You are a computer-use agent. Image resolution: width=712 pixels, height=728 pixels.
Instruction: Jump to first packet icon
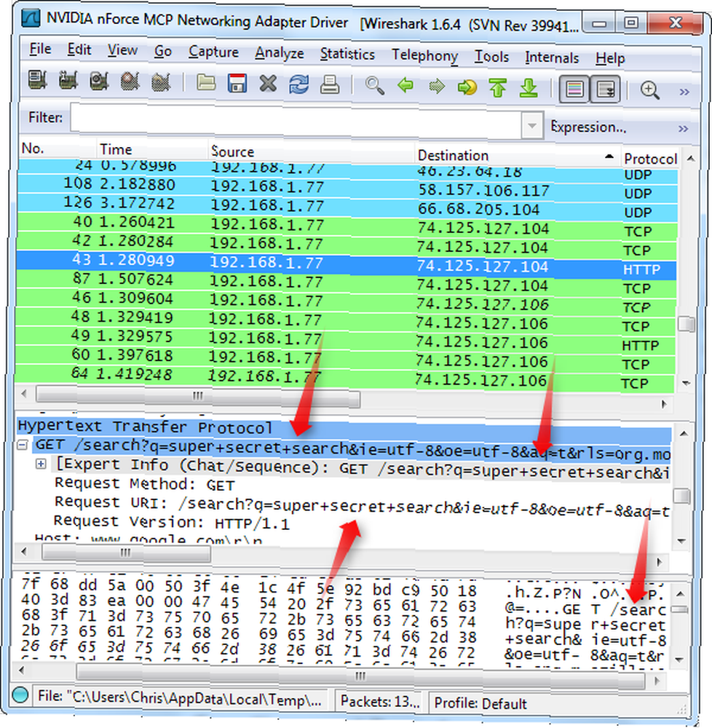497,87
